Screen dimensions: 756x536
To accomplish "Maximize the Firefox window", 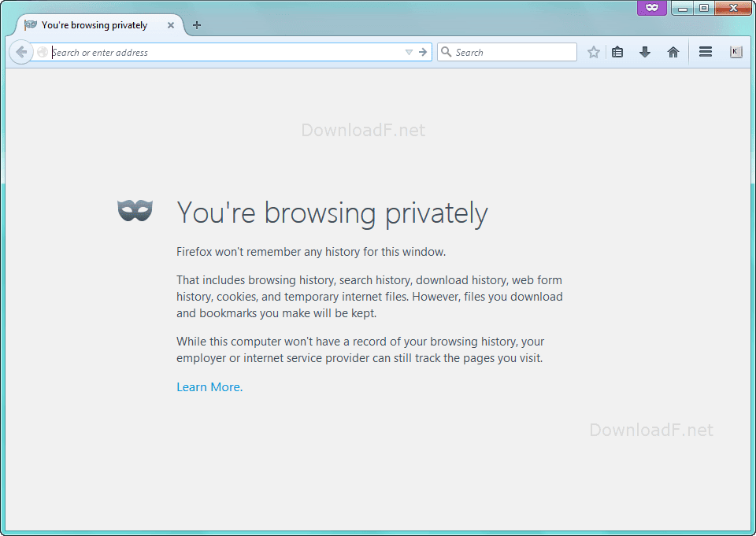I will [x=704, y=8].
